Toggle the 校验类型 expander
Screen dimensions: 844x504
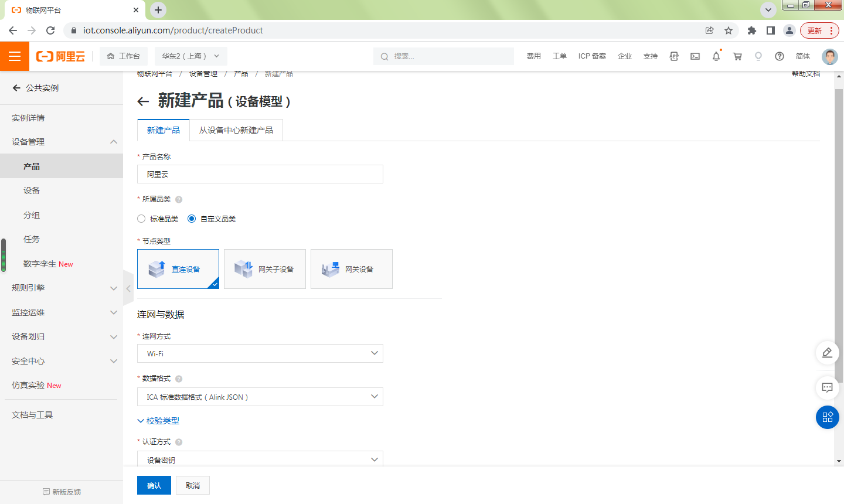[x=158, y=421]
